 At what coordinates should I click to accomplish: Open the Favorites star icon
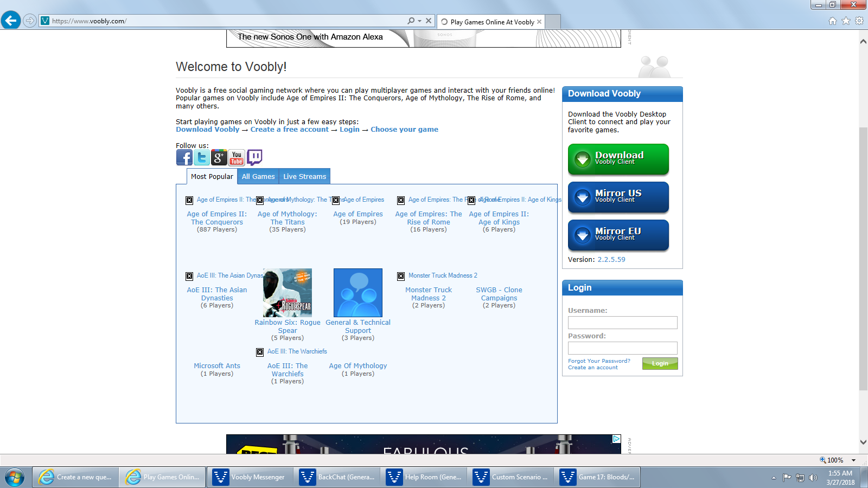846,21
